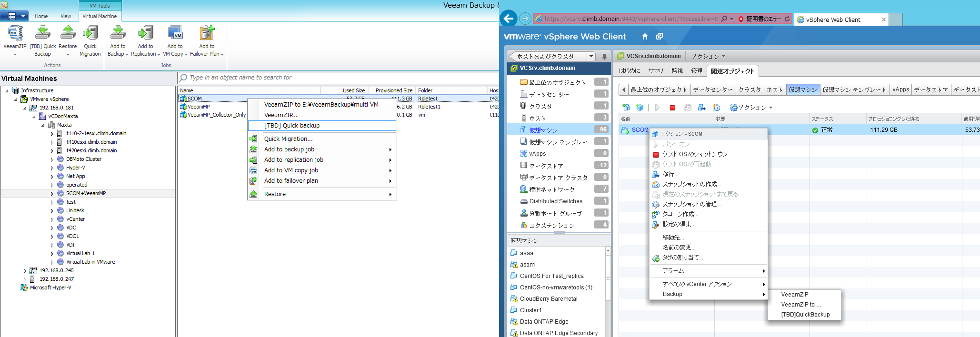
Task: Click the certificate error (証明書のエラー) indicator
Action: (760, 19)
